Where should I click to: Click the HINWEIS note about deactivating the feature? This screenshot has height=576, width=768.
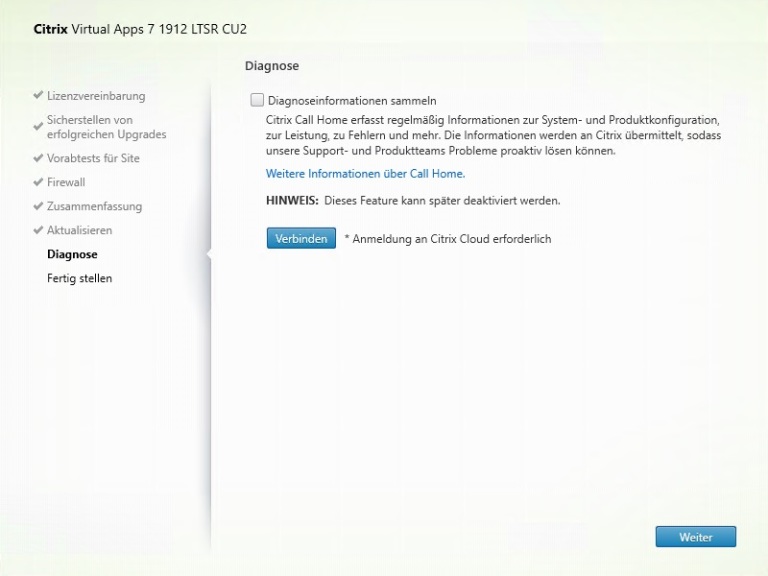[x=413, y=201]
